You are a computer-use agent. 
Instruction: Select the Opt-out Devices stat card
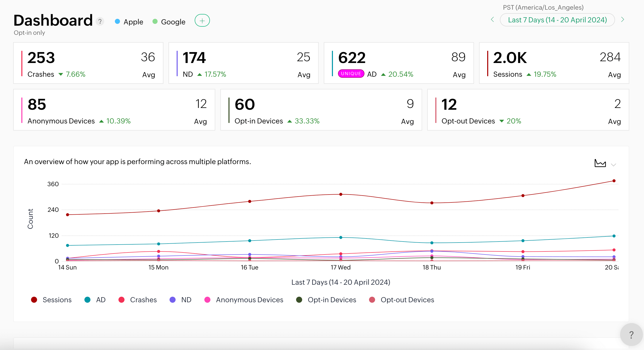pos(528,110)
